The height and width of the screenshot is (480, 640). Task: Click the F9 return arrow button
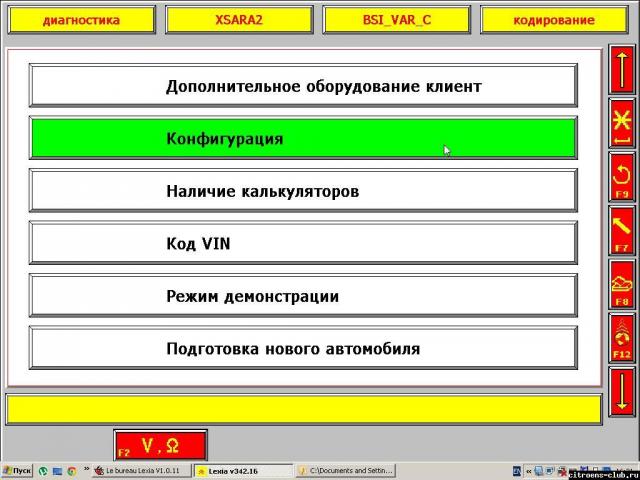622,178
